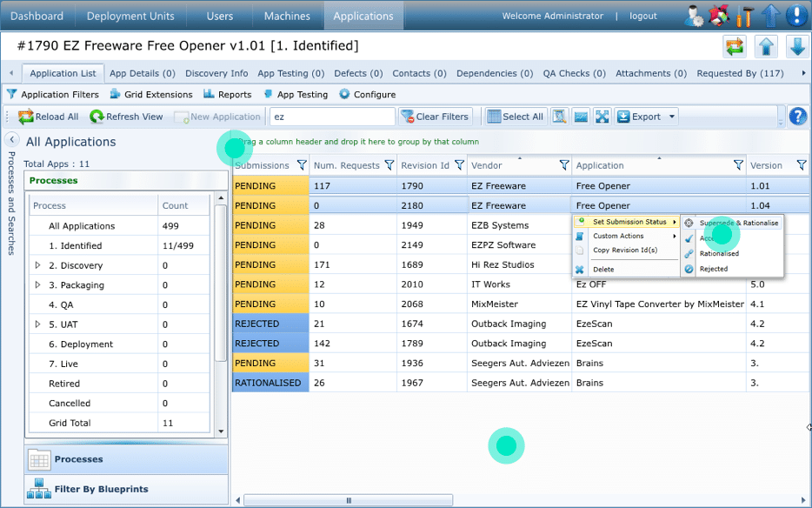
Task: Choose Delete from context menu
Action: point(627,270)
